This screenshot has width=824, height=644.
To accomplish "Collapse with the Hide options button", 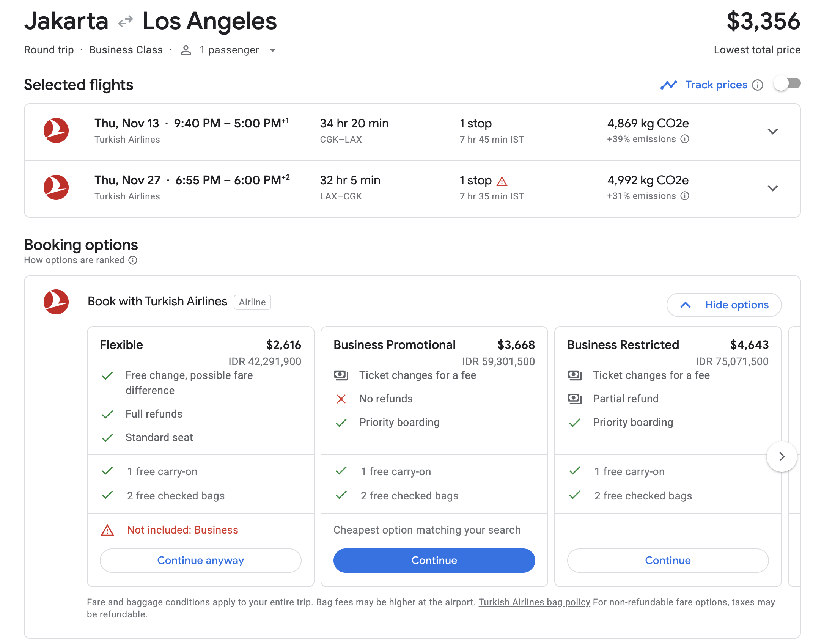I will point(724,305).
